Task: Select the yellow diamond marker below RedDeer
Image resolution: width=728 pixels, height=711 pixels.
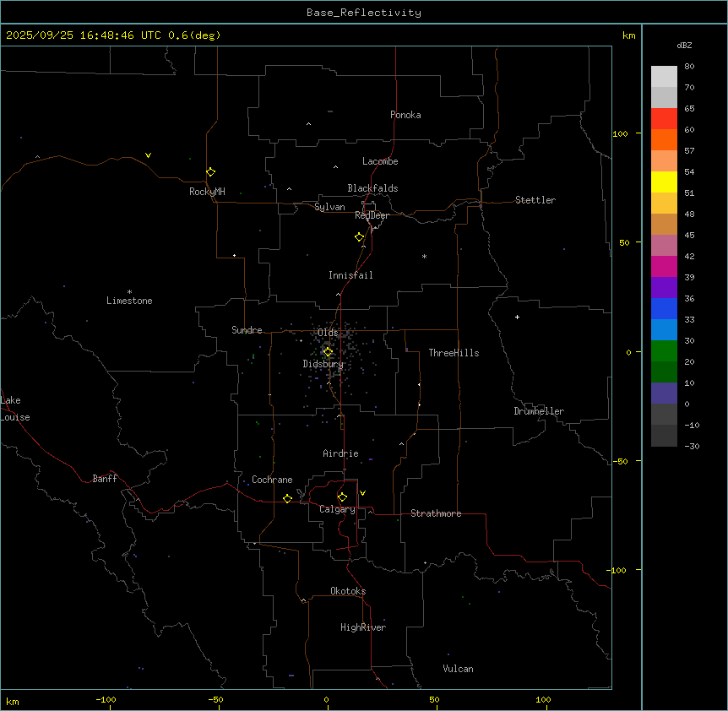Action: tap(360, 236)
